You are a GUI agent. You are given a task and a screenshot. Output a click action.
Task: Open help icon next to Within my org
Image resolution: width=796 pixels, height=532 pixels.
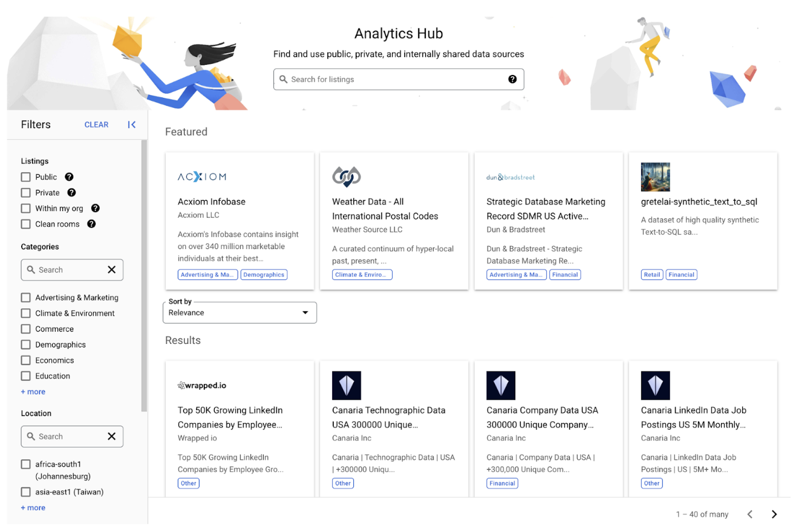pos(95,209)
